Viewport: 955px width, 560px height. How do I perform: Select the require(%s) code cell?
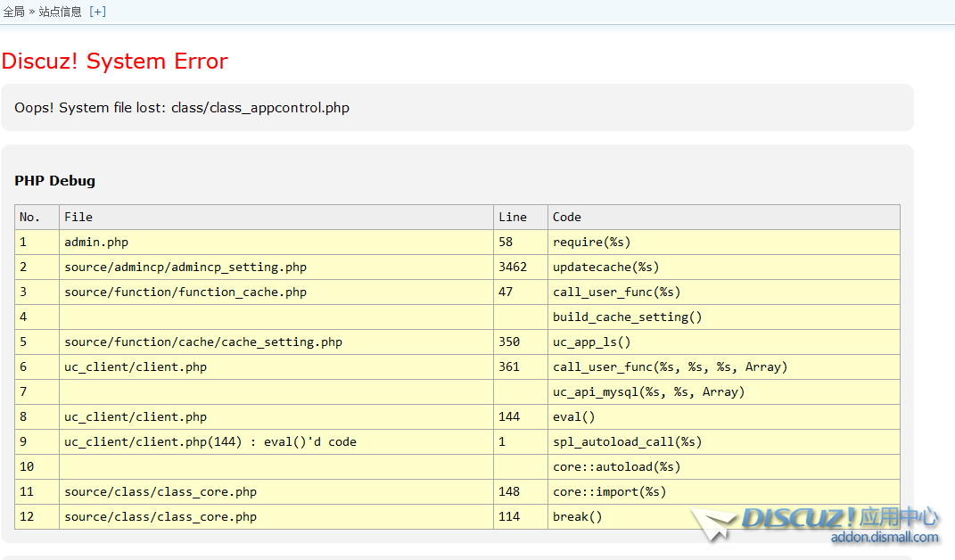click(724, 242)
